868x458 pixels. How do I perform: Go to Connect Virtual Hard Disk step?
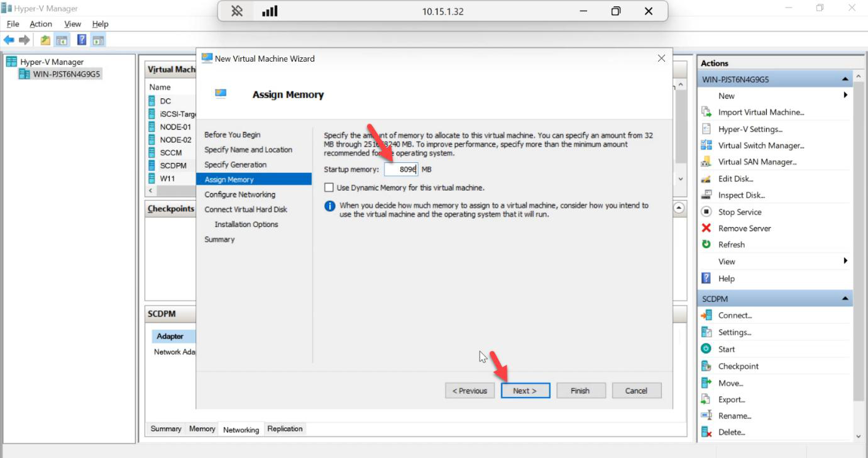(x=246, y=209)
